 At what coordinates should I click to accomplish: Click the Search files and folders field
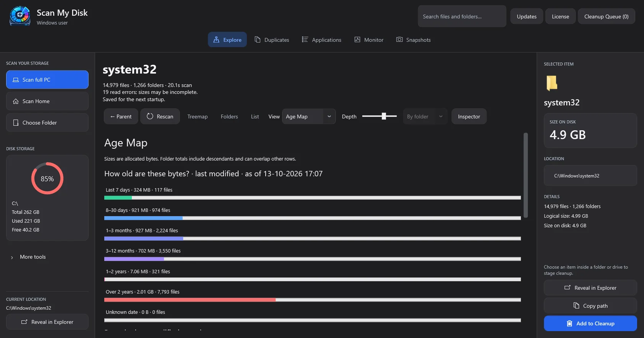coord(462,16)
